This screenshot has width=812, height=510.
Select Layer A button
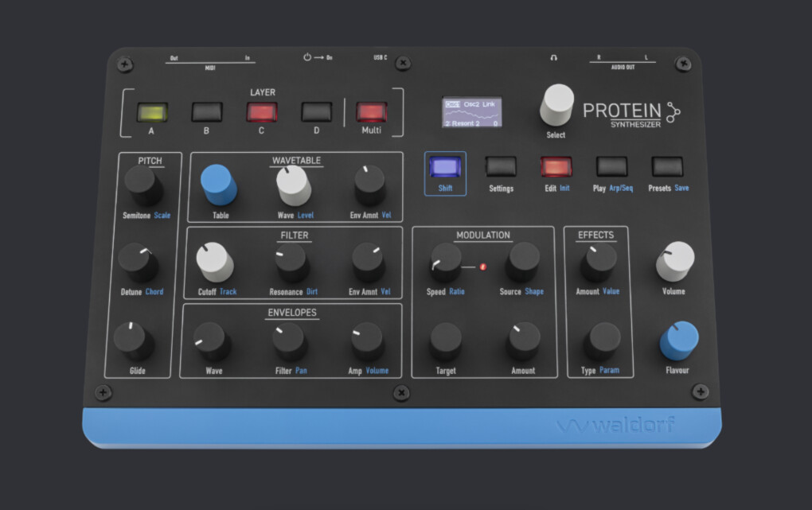pyautogui.click(x=152, y=112)
